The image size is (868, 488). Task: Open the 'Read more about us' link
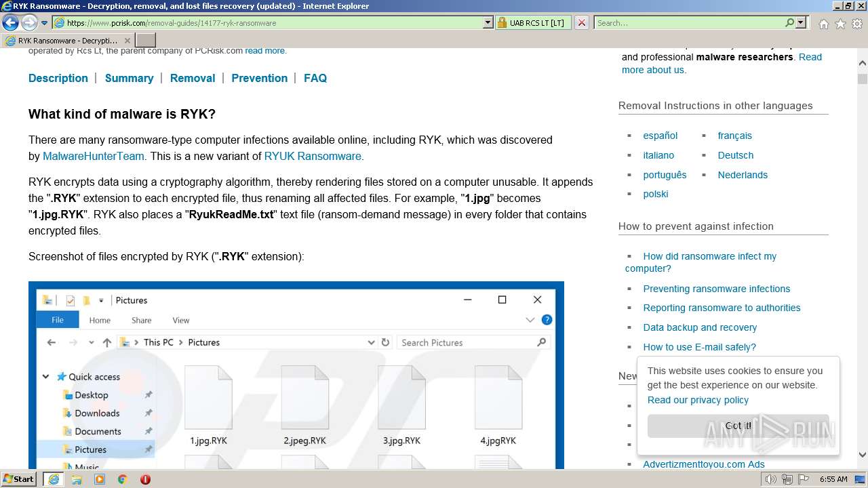click(722, 63)
